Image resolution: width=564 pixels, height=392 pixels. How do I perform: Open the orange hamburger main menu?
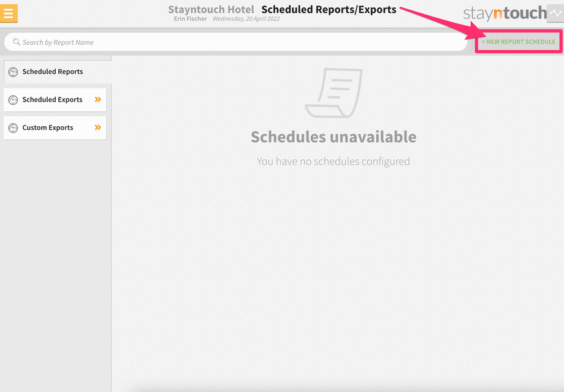tap(9, 13)
